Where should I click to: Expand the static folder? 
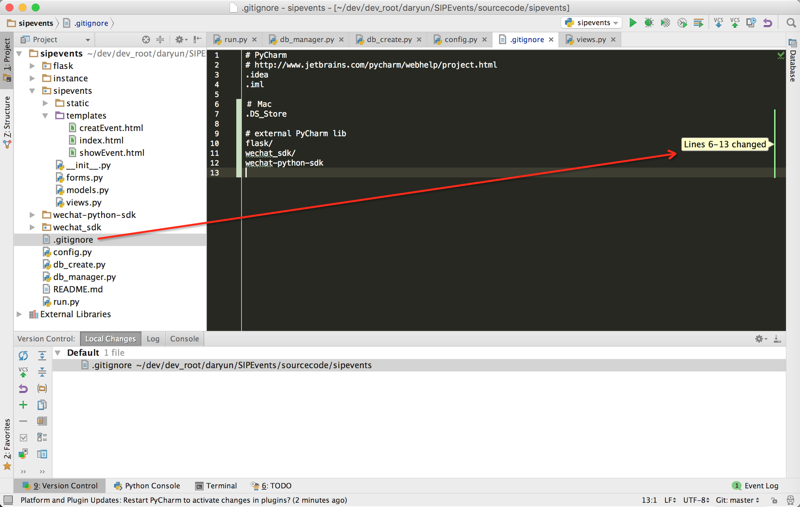tap(45, 103)
